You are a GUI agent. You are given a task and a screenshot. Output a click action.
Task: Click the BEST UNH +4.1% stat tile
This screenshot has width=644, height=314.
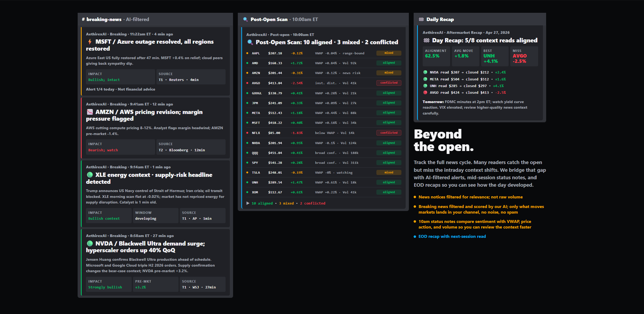[495, 56]
